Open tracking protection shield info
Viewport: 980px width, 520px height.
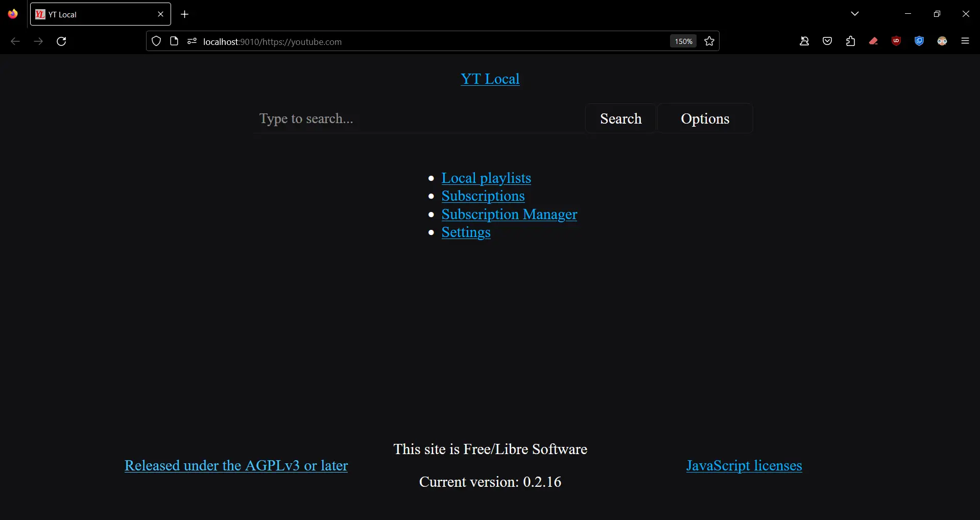(156, 41)
